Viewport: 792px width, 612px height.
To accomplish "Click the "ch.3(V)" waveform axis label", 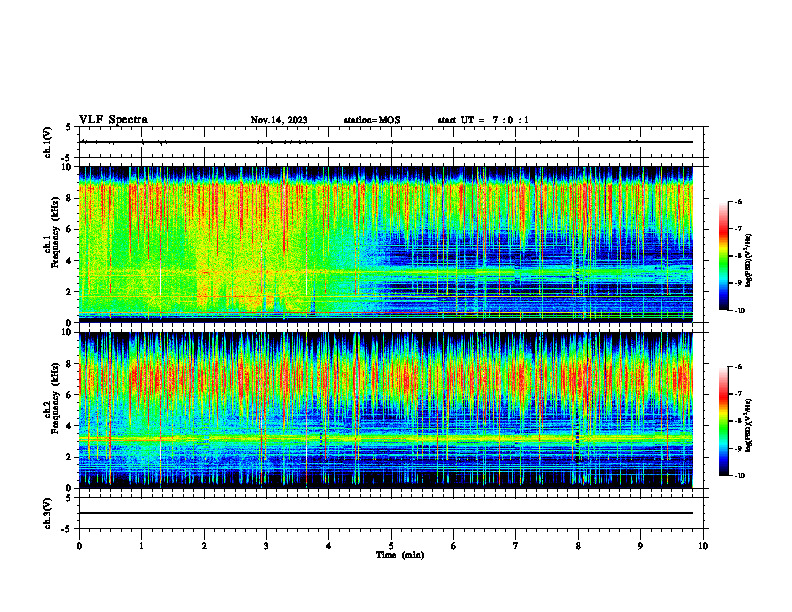I will click(x=47, y=513).
